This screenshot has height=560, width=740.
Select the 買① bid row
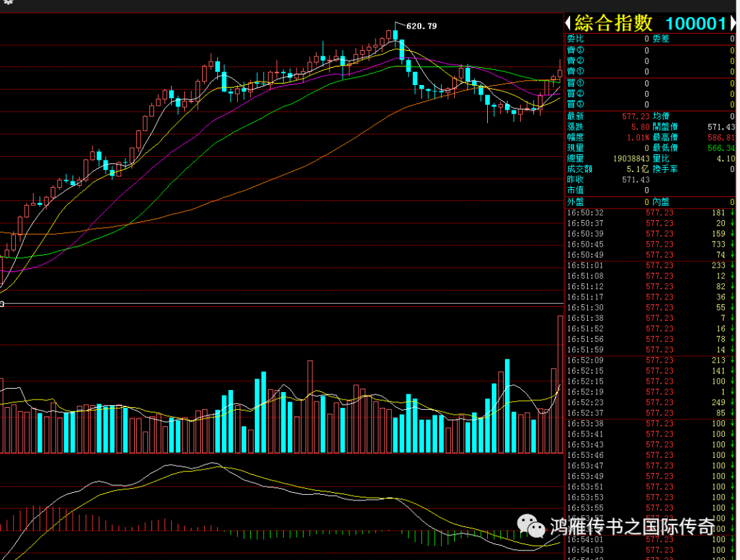pos(650,84)
